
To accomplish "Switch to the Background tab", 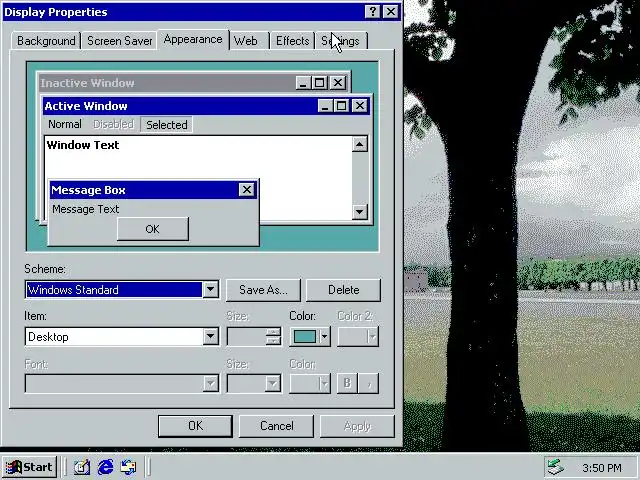I will [46, 41].
